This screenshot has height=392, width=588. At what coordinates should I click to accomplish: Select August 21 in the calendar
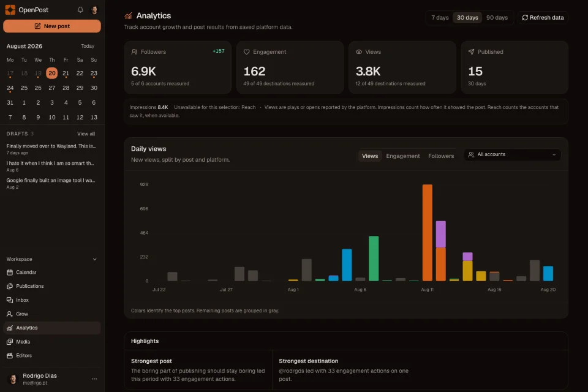tap(66, 73)
